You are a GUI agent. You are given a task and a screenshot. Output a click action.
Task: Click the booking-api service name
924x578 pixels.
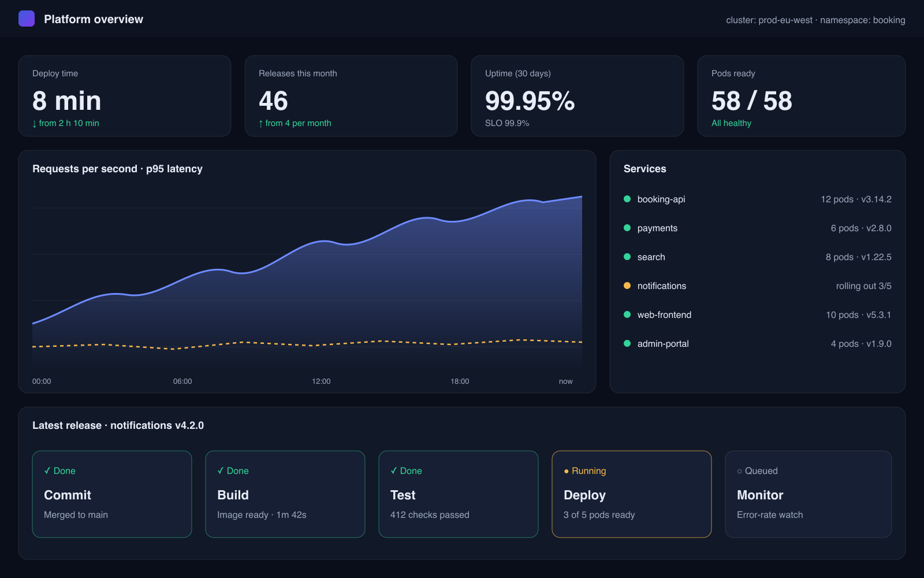click(x=661, y=199)
